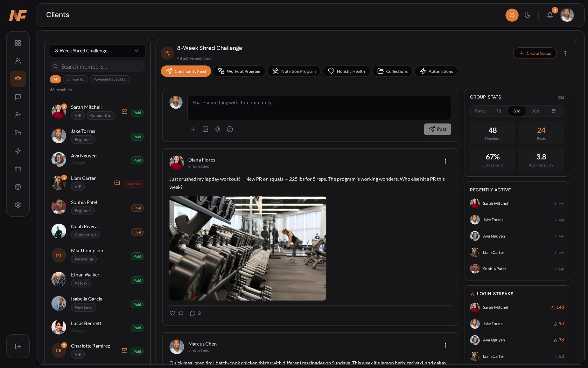Viewport: 588px width, 368px height.
Task: Select the All members filter
Action: click(55, 79)
